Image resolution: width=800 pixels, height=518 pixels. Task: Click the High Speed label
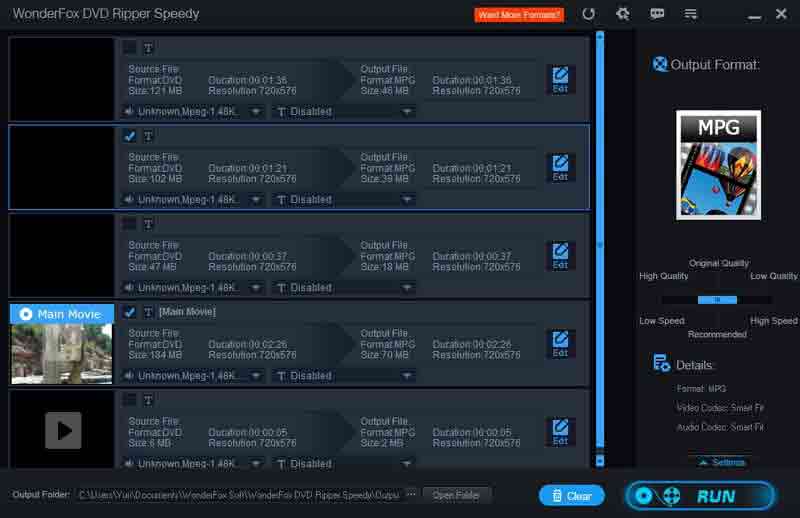coord(773,321)
